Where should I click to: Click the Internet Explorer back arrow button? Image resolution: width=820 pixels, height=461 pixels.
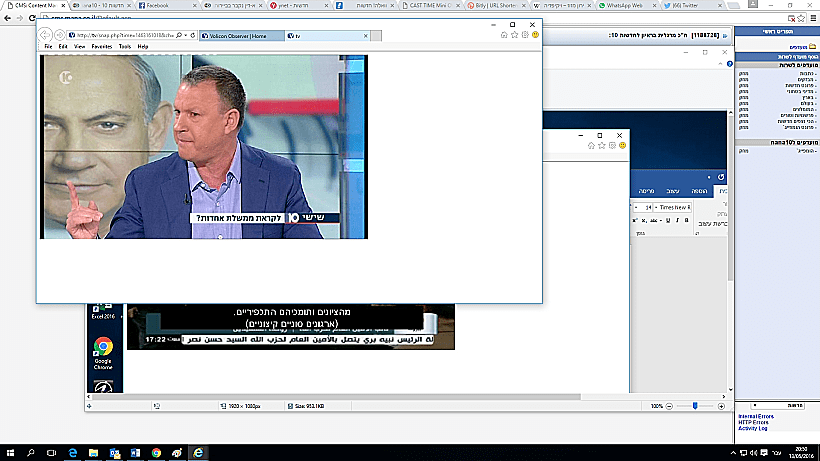click(46, 35)
